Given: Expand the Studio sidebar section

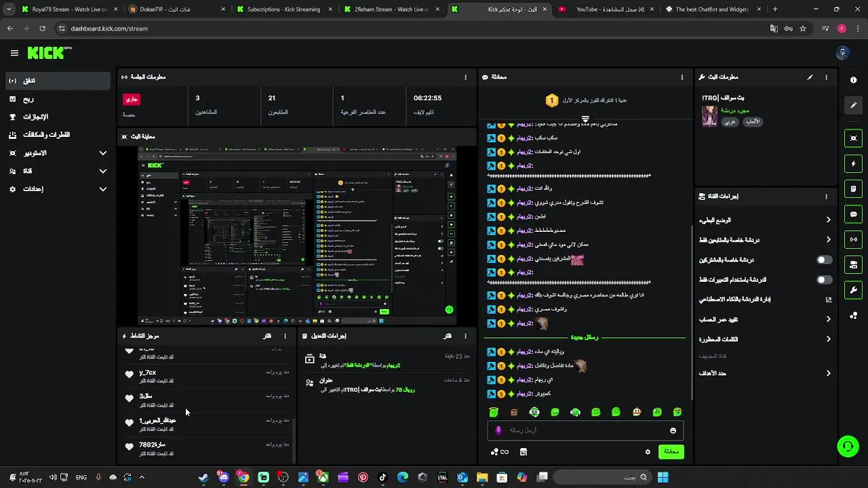Looking at the screenshot, I should point(58,153).
